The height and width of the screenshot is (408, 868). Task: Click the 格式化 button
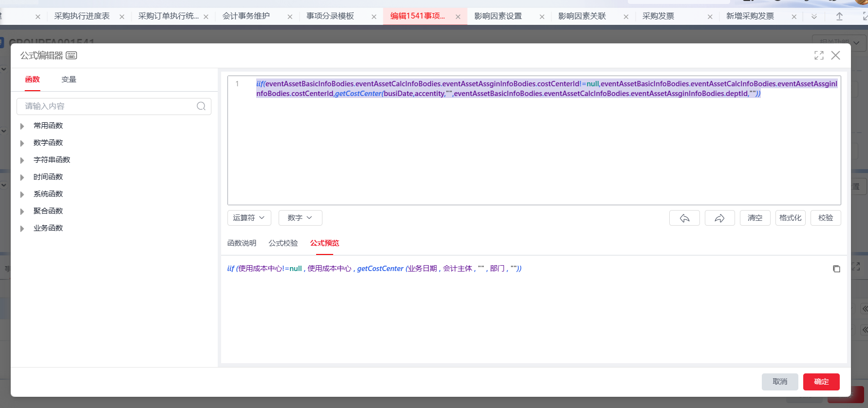[790, 218]
